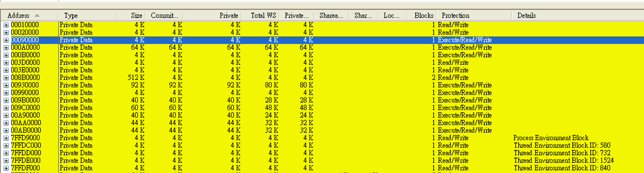Expand the 7FFDE000 thread block row

6,161
